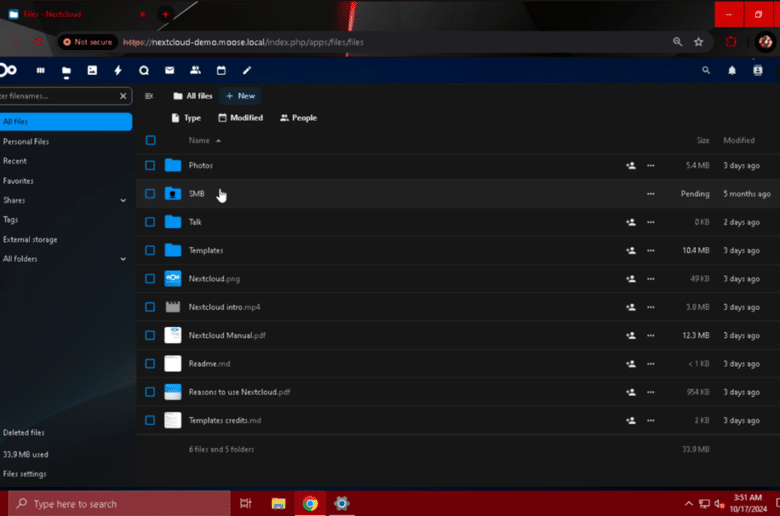Open the People filter dropdown
The height and width of the screenshot is (516, 780).
[298, 118]
